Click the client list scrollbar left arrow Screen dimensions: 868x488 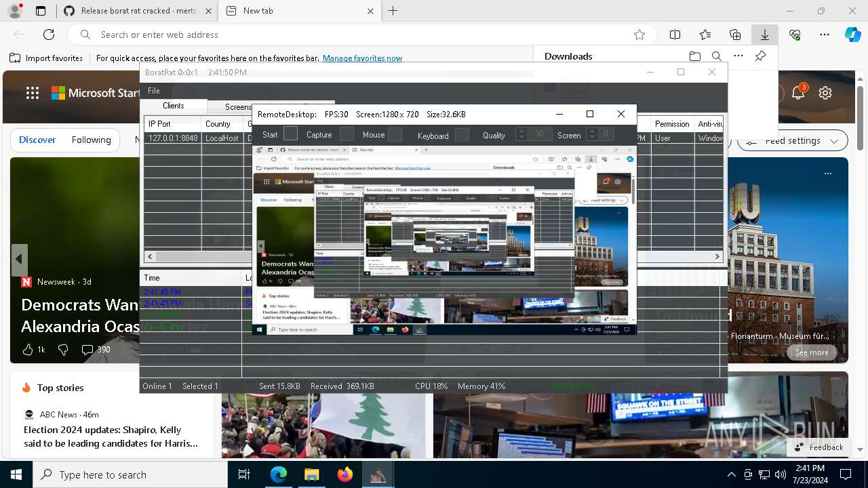pos(150,257)
